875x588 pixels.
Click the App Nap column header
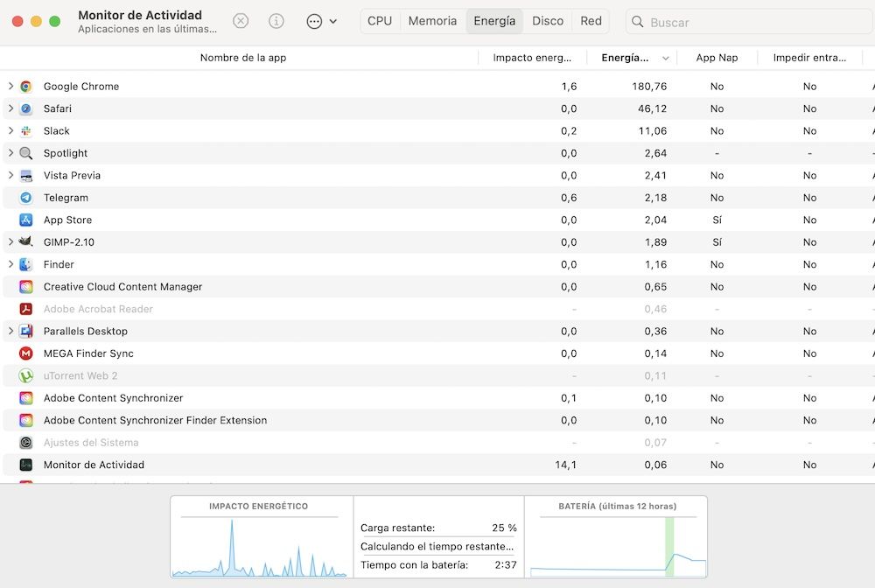(716, 57)
